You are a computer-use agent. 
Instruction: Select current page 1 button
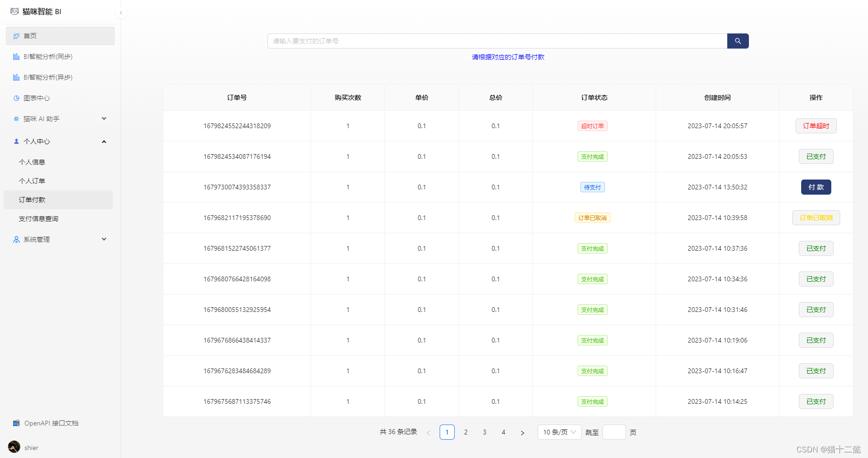(447, 432)
